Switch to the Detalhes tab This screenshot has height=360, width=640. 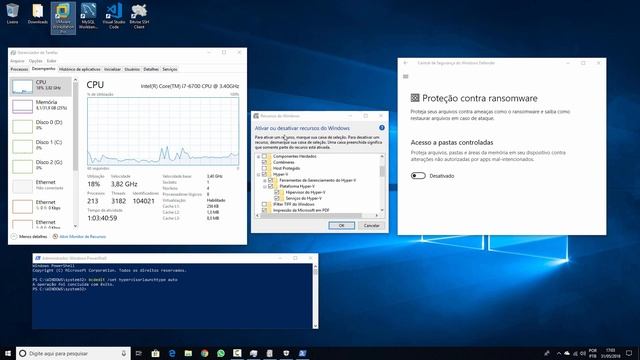(x=151, y=69)
